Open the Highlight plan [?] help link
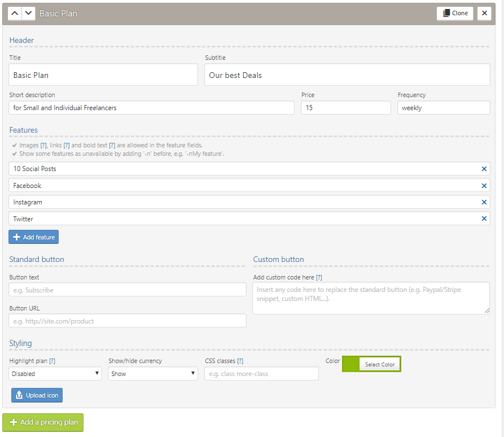The image size is (504, 437). pyautogui.click(x=52, y=361)
